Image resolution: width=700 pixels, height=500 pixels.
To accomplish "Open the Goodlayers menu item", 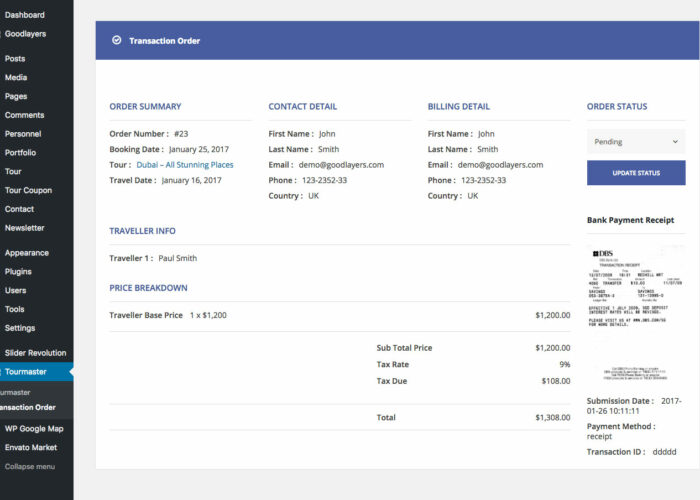I will (x=25, y=34).
